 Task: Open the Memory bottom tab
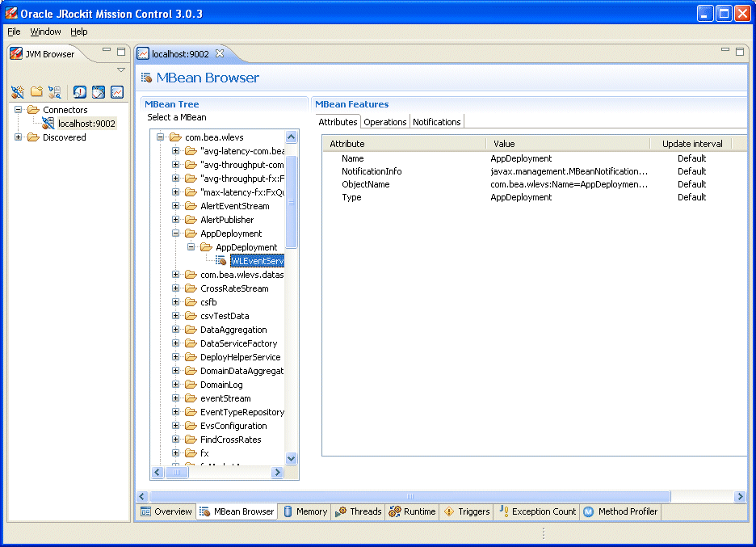(305, 511)
